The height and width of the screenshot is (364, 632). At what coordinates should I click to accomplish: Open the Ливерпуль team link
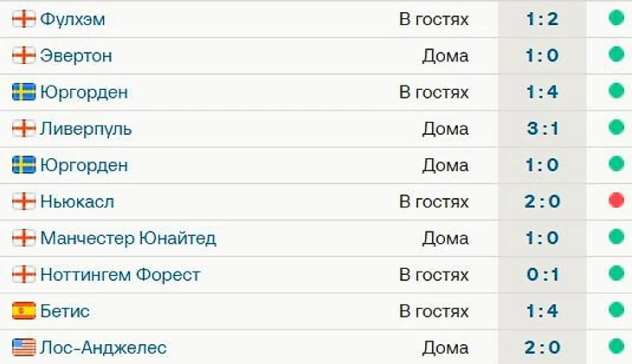[86, 129]
